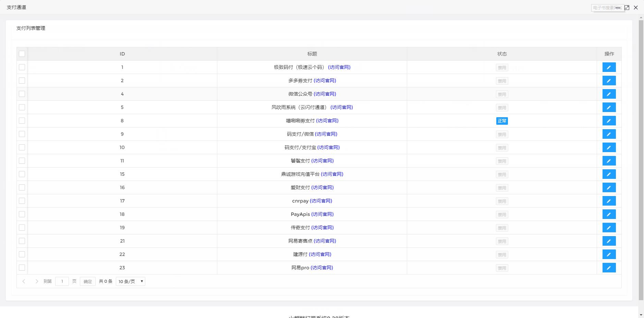Check the box for row ID 2

tap(22, 81)
